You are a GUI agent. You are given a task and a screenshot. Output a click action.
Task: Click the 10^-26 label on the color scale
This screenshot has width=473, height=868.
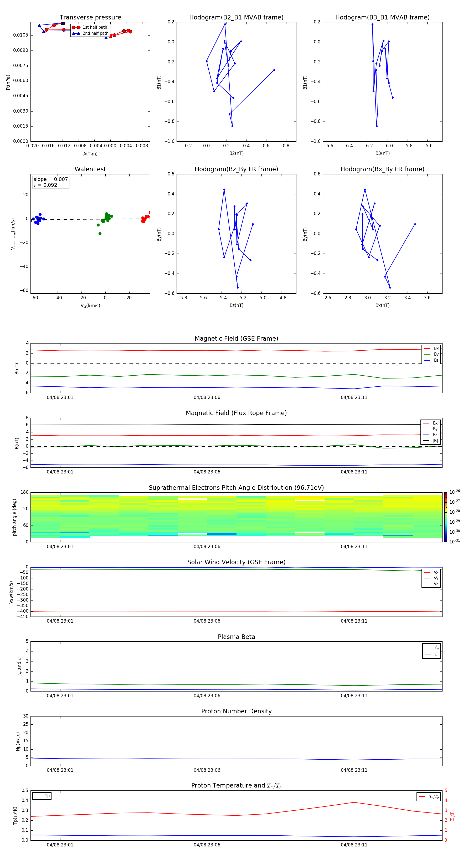click(x=455, y=492)
